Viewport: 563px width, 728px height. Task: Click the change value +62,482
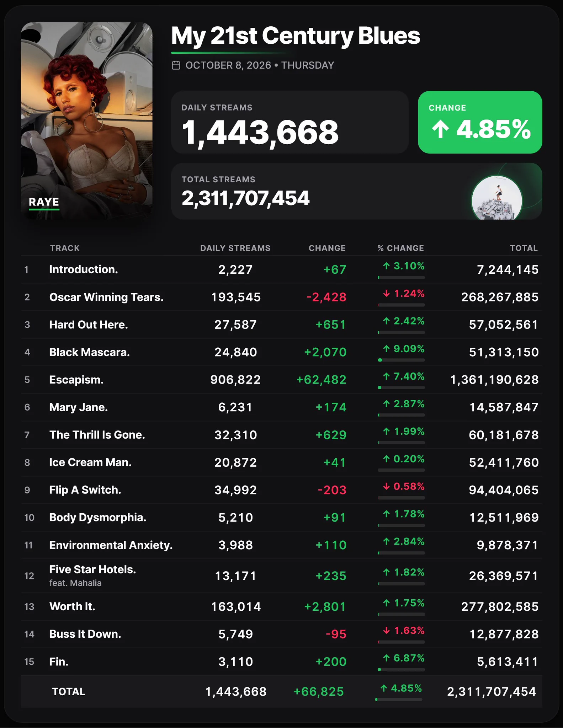click(x=321, y=380)
